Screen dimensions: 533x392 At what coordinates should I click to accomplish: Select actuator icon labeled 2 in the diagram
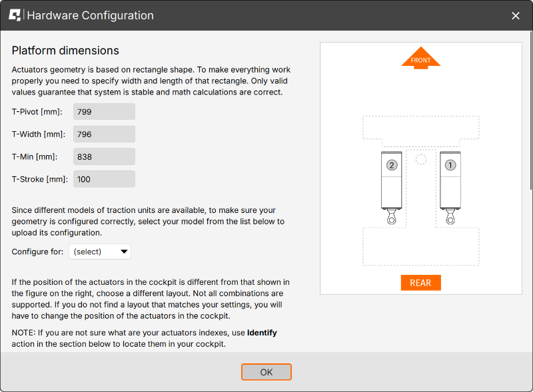pyautogui.click(x=391, y=163)
